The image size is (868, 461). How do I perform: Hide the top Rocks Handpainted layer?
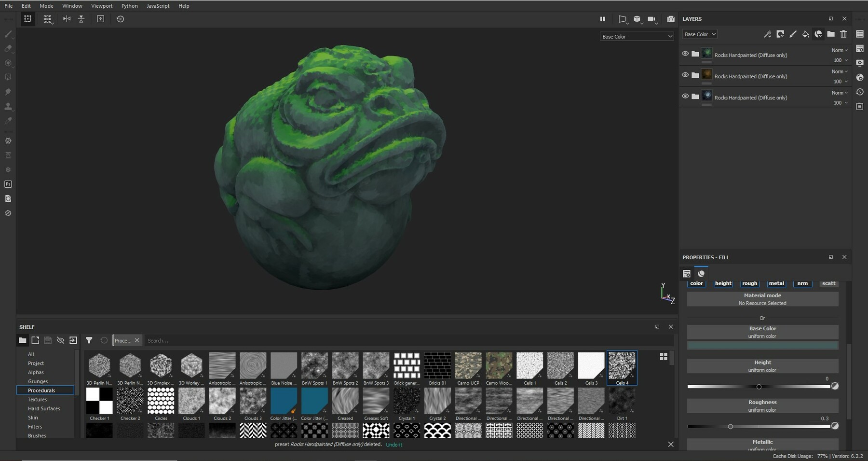click(x=686, y=54)
